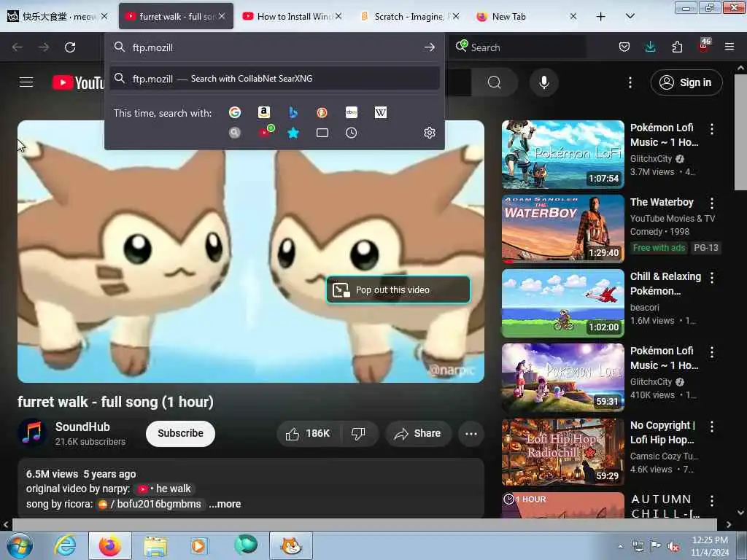Screen dimensions: 747x560
Task: Open Scratch cat app in taskbar
Action: (x=290, y=545)
